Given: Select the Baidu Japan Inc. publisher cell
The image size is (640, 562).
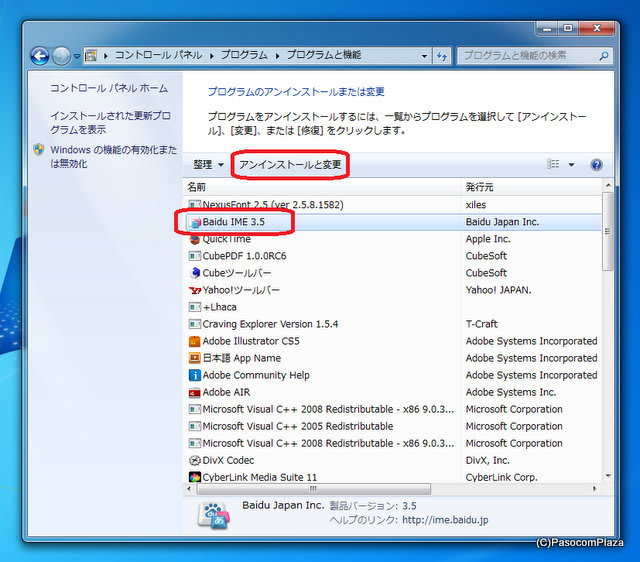Looking at the screenshot, I should (502, 222).
